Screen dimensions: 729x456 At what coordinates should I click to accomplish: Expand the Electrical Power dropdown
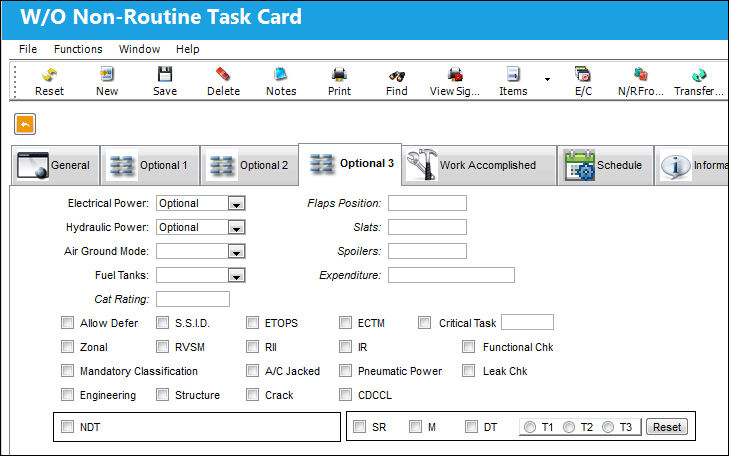(x=236, y=204)
